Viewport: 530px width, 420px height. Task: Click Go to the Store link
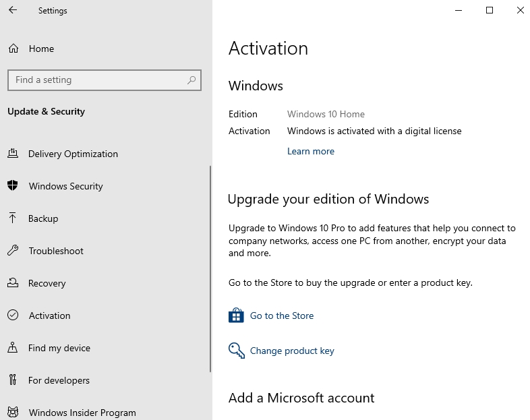click(x=282, y=316)
